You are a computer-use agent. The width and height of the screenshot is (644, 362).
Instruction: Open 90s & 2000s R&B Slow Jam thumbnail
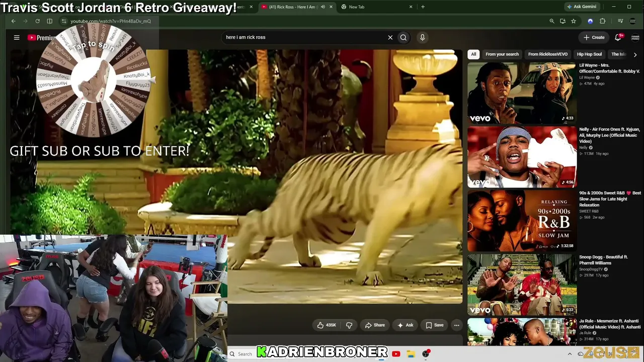522,221
